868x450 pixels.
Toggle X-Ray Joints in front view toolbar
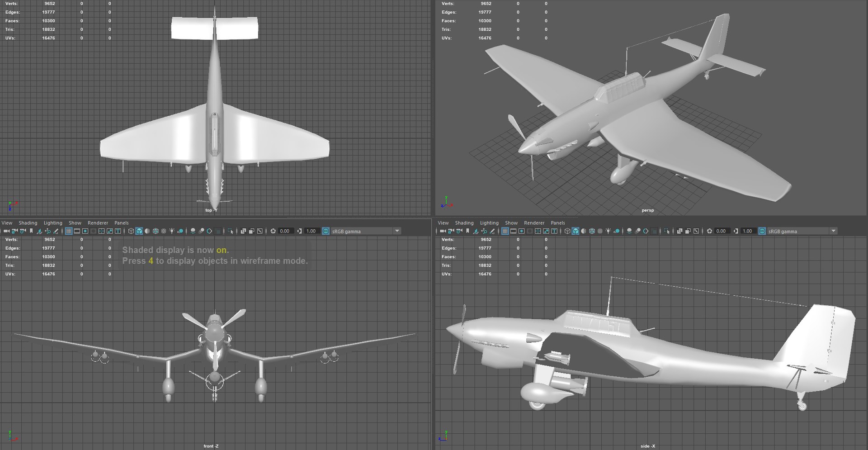(x=259, y=231)
